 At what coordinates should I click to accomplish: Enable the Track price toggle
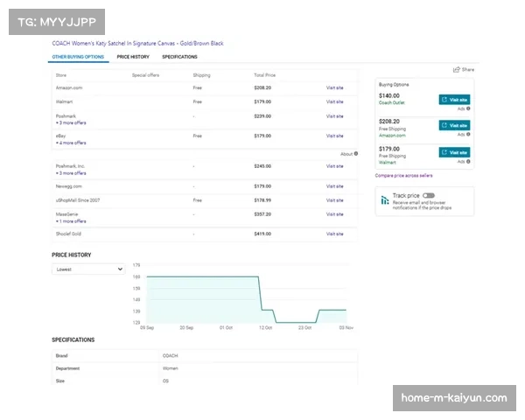428,195
